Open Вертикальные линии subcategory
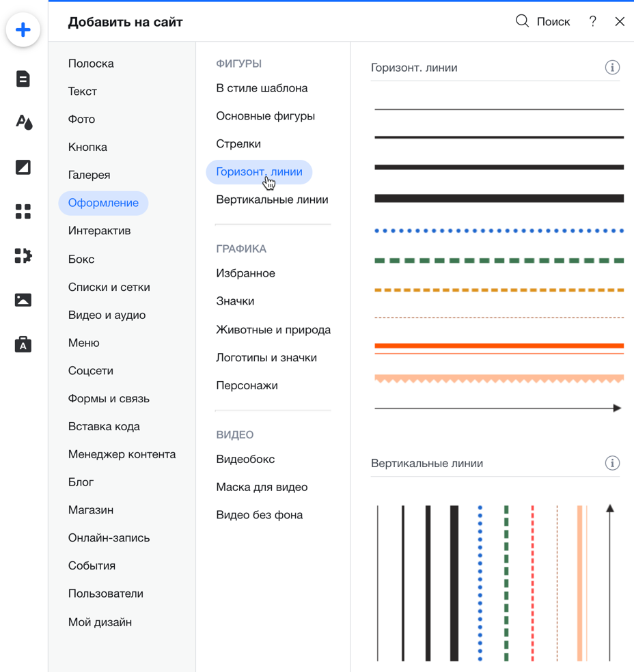 coord(272,200)
